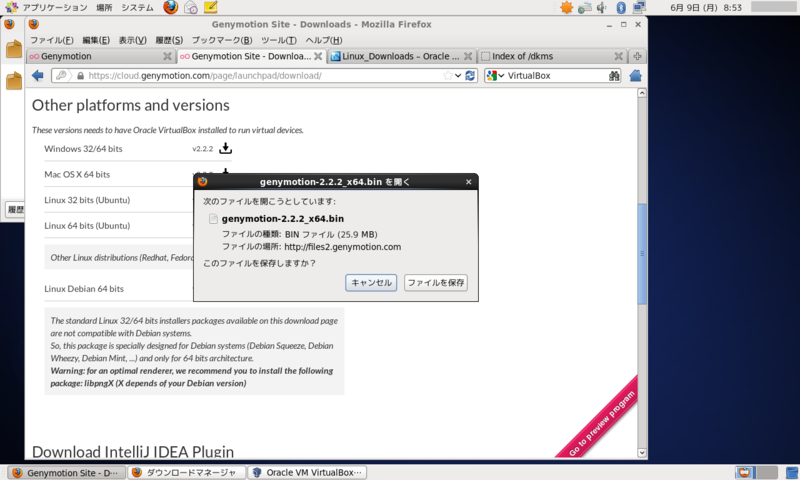The width and height of the screenshot is (800, 480).
Task: Click the site identity lock icon
Action: (80, 75)
